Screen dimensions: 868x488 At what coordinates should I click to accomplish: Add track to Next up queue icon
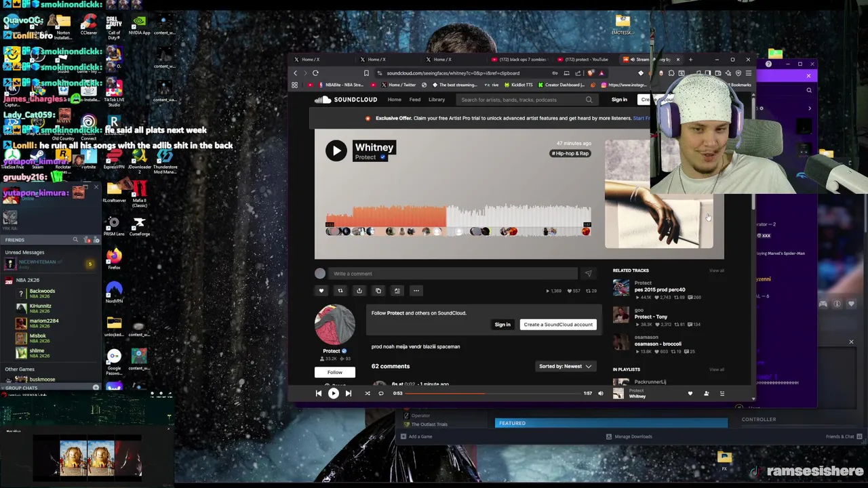coord(397,291)
